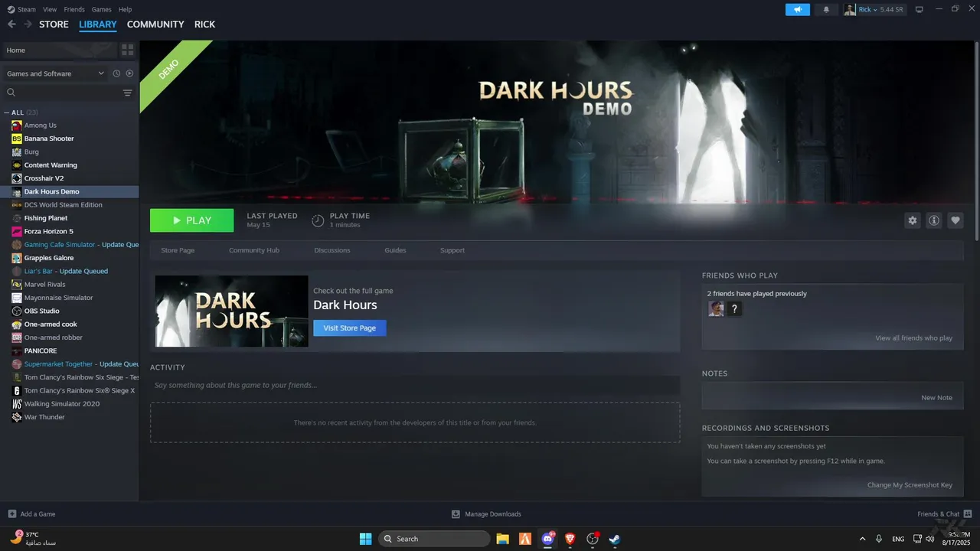Open the Games menu
The height and width of the screenshot is (551, 980).
[x=101, y=9]
